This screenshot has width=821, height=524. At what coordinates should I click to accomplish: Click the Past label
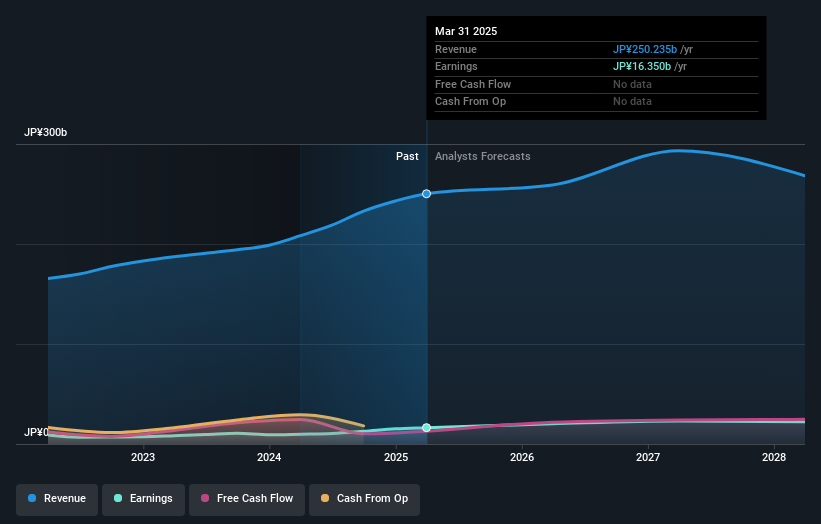tap(407, 157)
